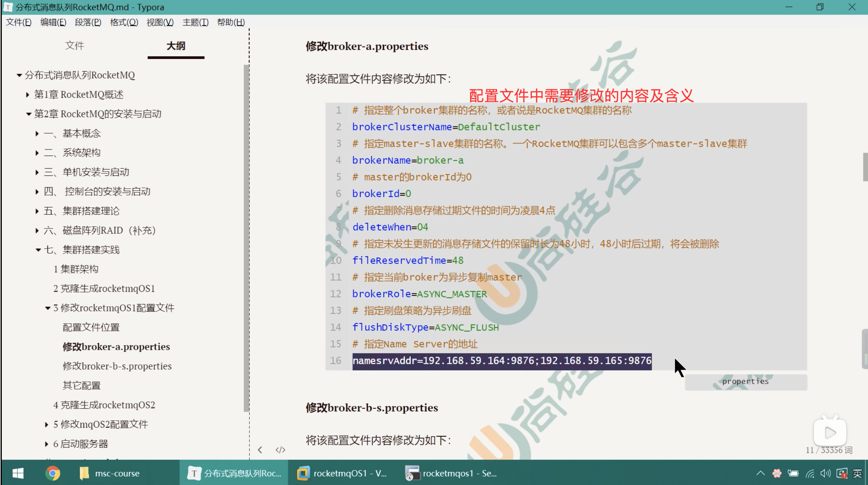Viewport: 868px width, 485px height.
Task: Open Chrome from the taskbar
Action: (x=53, y=473)
